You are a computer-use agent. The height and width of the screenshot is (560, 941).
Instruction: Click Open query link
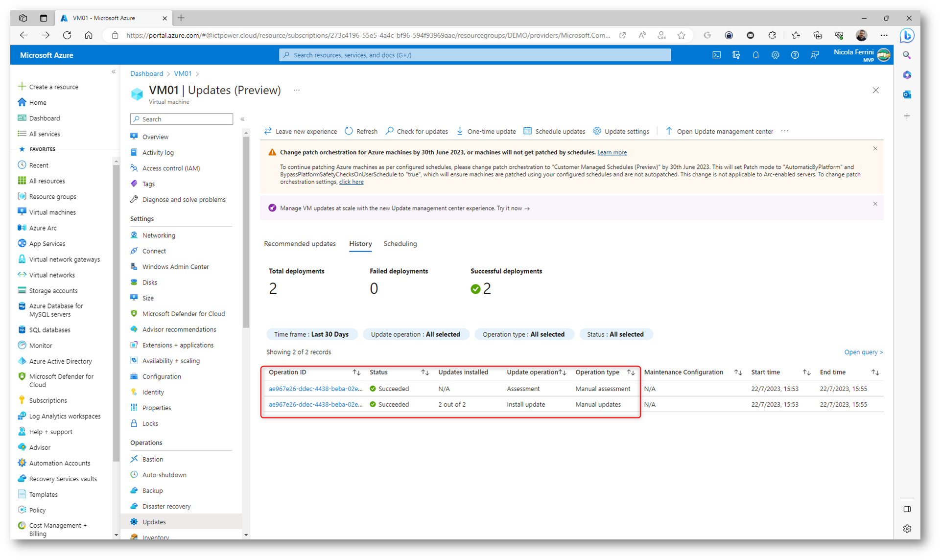tap(863, 352)
